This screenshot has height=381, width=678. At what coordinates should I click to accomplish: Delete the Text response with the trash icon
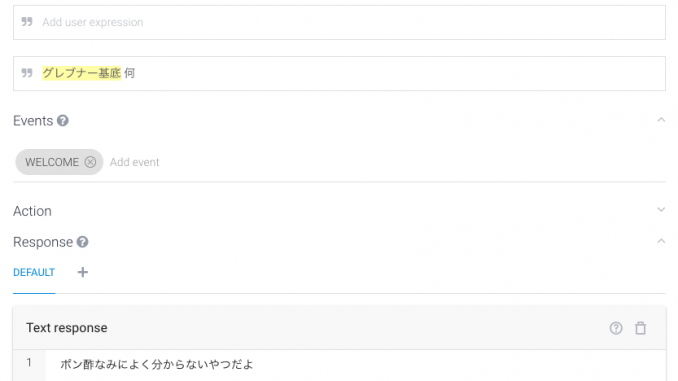[x=640, y=328]
